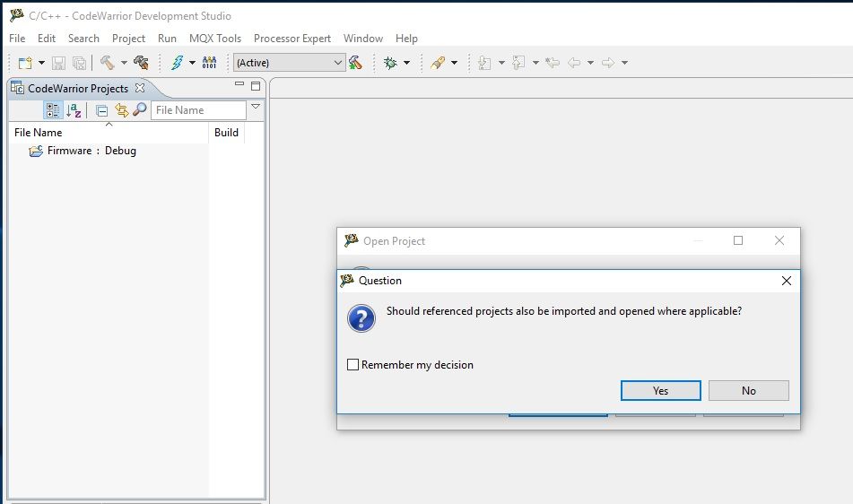Screen dimensions: 853x504
Task: Open the Edit menu
Action: [47, 39]
